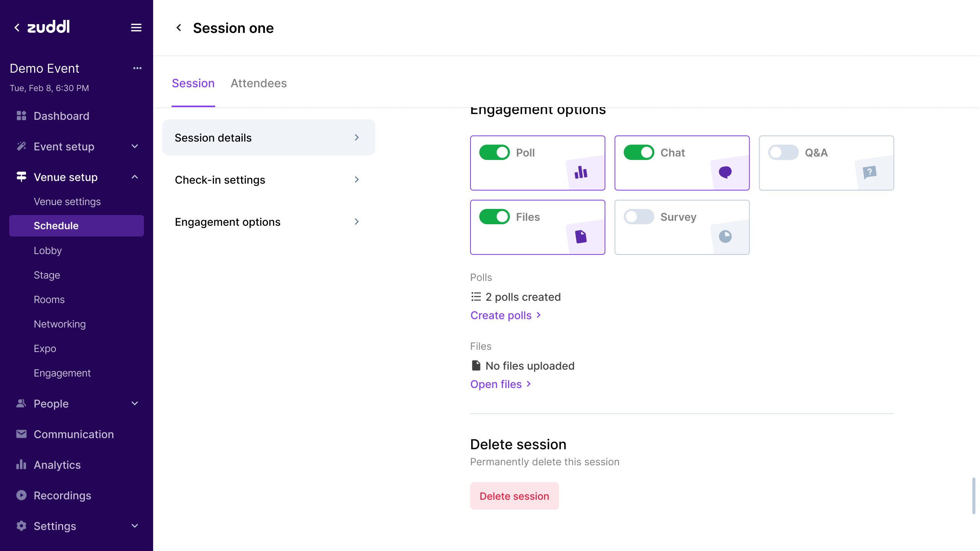Click the Dashboard grid icon
Image resolution: width=980 pixels, height=551 pixels.
click(x=21, y=116)
